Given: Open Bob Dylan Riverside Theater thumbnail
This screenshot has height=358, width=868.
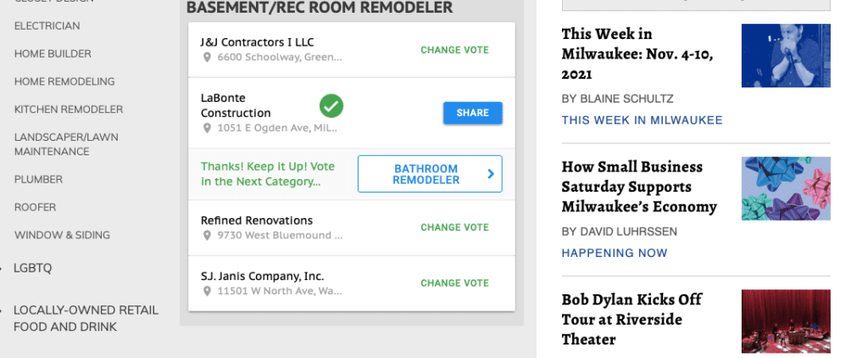Looking at the screenshot, I should (786, 322).
